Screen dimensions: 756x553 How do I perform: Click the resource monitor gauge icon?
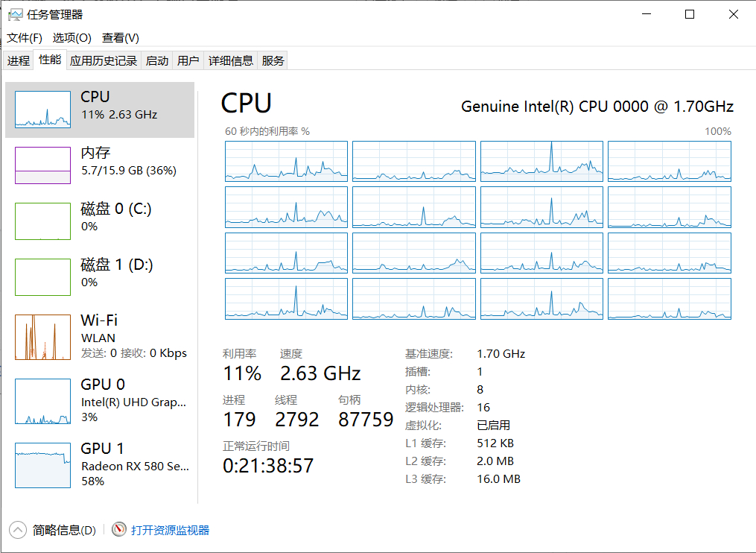119,529
